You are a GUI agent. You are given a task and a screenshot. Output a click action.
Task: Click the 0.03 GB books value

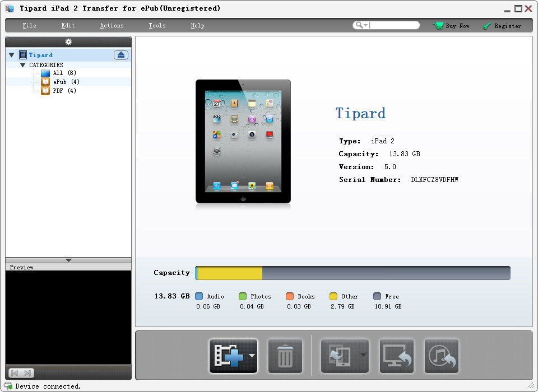click(x=299, y=306)
